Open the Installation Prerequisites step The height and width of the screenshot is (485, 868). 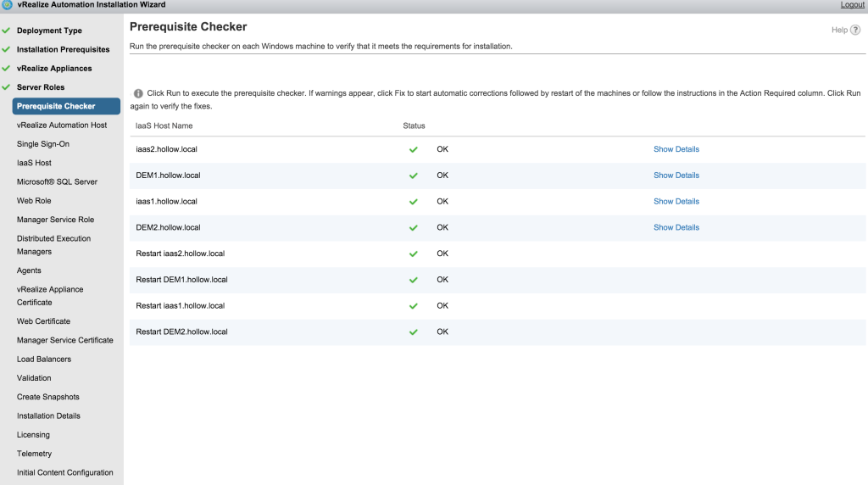pos(63,50)
